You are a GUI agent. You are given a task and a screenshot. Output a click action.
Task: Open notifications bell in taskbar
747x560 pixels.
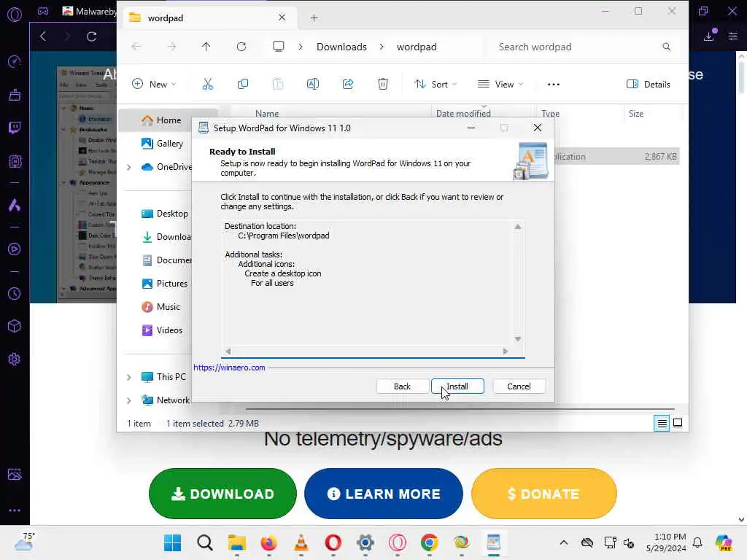click(x=697, y=542)
